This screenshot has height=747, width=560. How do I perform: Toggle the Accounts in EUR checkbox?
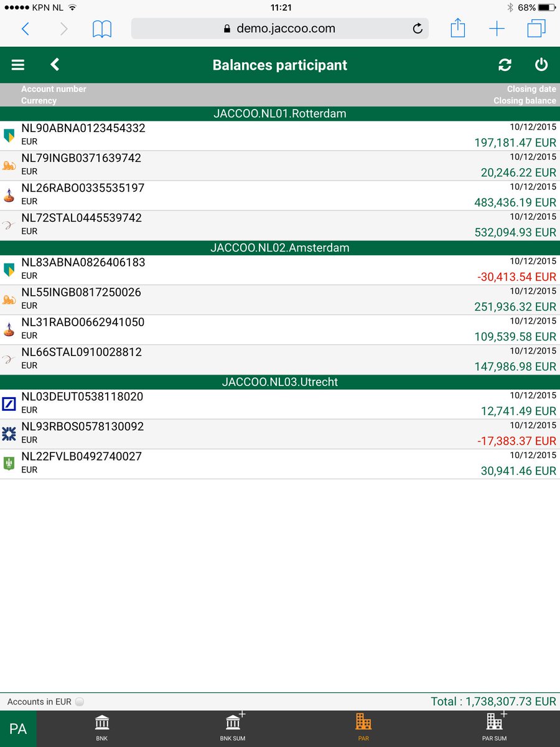coord(79,702)
